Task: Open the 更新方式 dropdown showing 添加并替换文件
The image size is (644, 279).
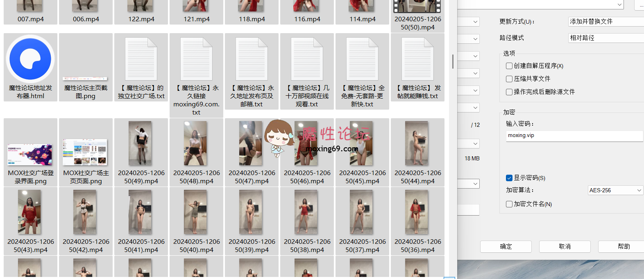Action: click(606, 22)
